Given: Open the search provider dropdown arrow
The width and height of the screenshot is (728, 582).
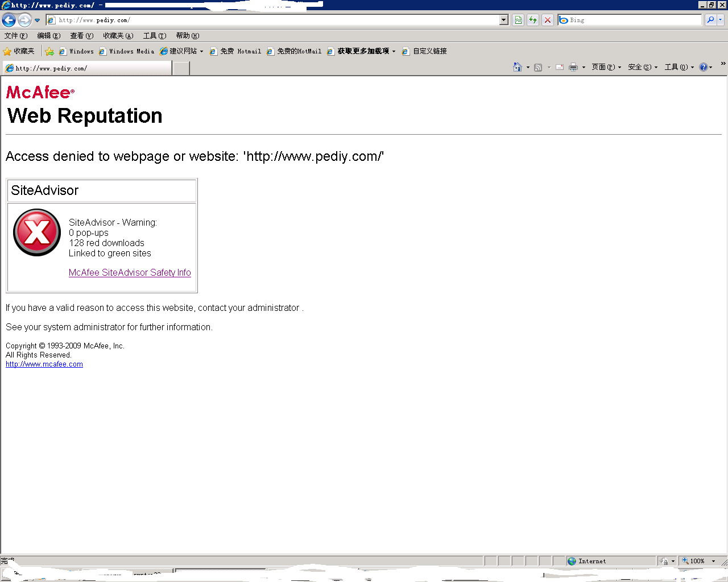Looking at the screenshot, I should tap(721, 20).
